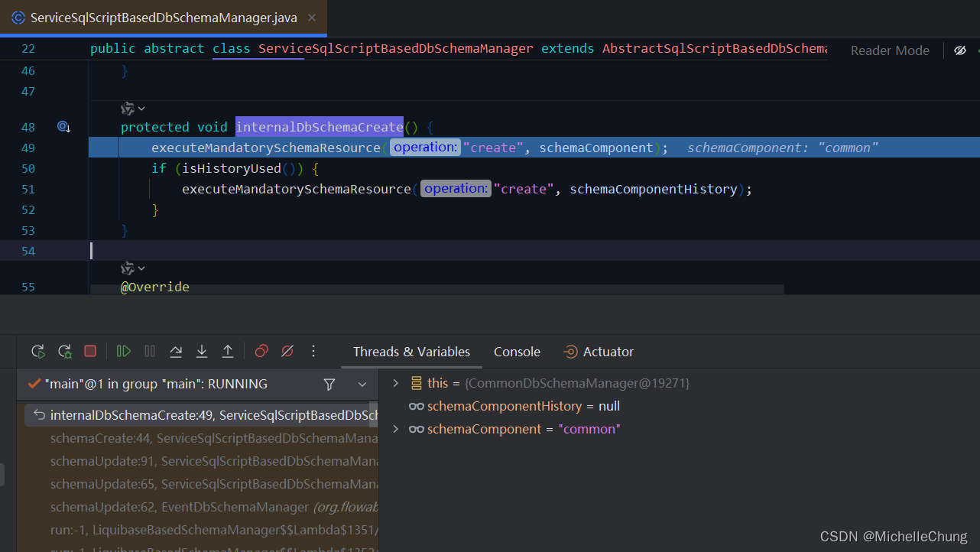The image size is (980, 552).
Task: Click AbstractSqlScriptBasedDbSchema superclass name
Action: [x=714, y=48]
